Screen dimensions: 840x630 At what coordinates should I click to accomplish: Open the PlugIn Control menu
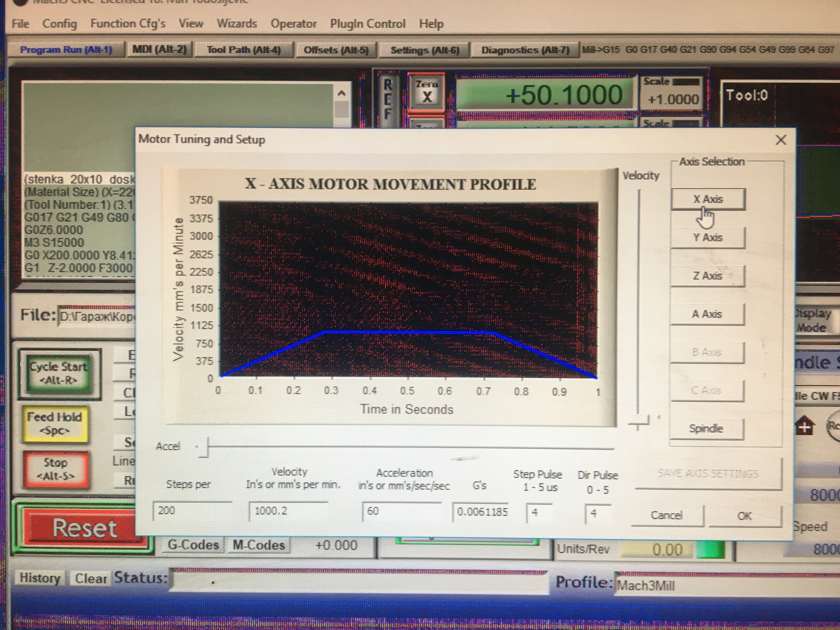[x=367, y=24]
